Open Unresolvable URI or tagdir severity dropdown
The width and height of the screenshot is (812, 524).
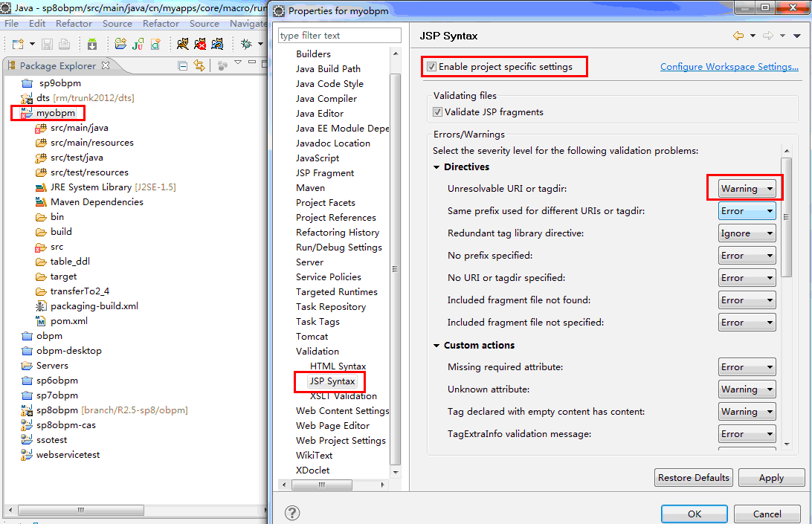coord(747,189)
